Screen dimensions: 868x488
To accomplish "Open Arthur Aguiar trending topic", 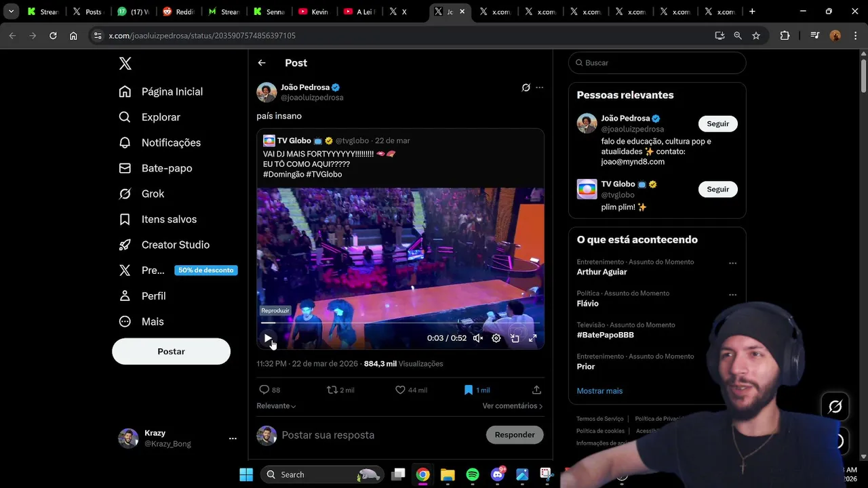I will tap(601, 272).
